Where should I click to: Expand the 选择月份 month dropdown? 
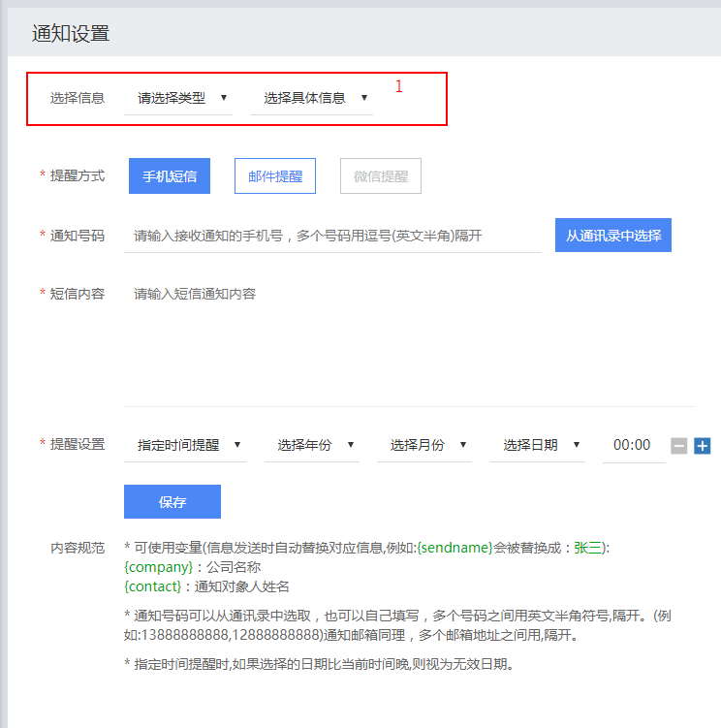point(424,445)
